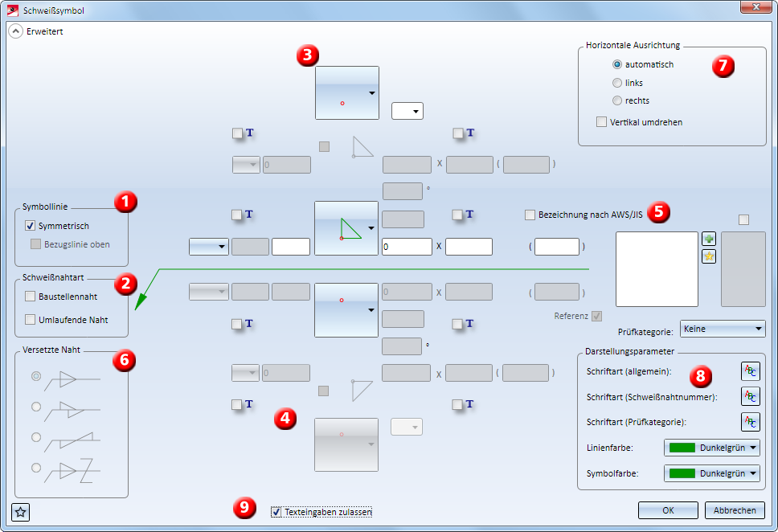The image size is (778, 532).
Task: Click the Abbrechen button
Action: click(735, 510)
